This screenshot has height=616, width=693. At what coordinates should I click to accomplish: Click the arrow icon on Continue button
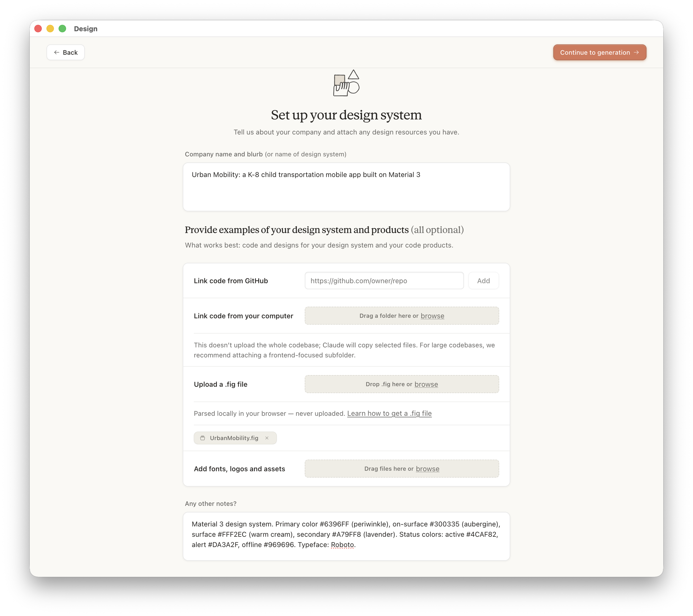636,53
